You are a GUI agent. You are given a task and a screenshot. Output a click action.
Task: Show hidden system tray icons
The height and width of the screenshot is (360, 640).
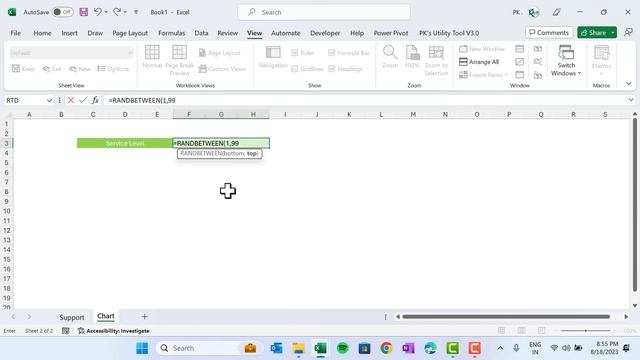500,348
